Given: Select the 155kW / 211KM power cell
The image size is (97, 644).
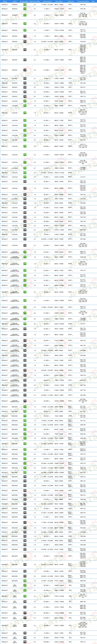Looking at the screenshot, I should pyautogui.click(x=59, y=172).
